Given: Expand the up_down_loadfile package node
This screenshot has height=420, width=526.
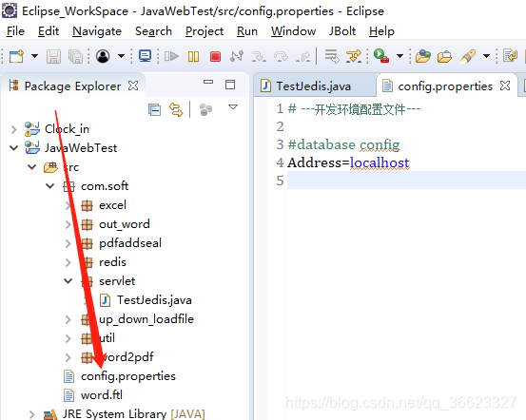Looking at the screenshot, I should click(68, 319).
